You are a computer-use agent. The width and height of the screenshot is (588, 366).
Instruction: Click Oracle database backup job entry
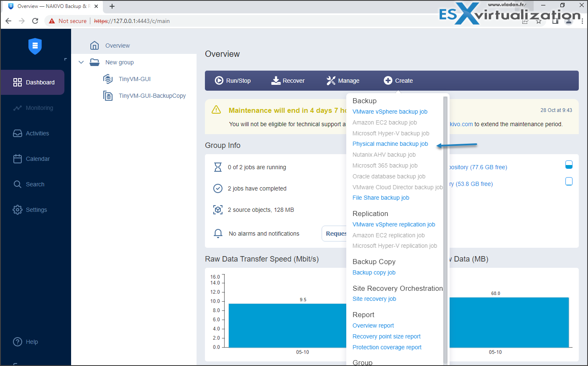[x=389, y=176]
